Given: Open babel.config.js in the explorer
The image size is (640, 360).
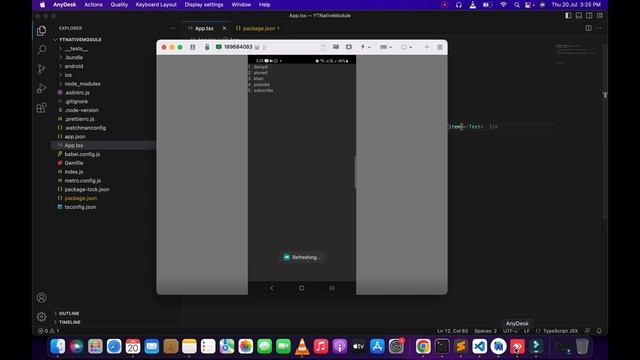Looking at the screenshot, I should 82,154.
